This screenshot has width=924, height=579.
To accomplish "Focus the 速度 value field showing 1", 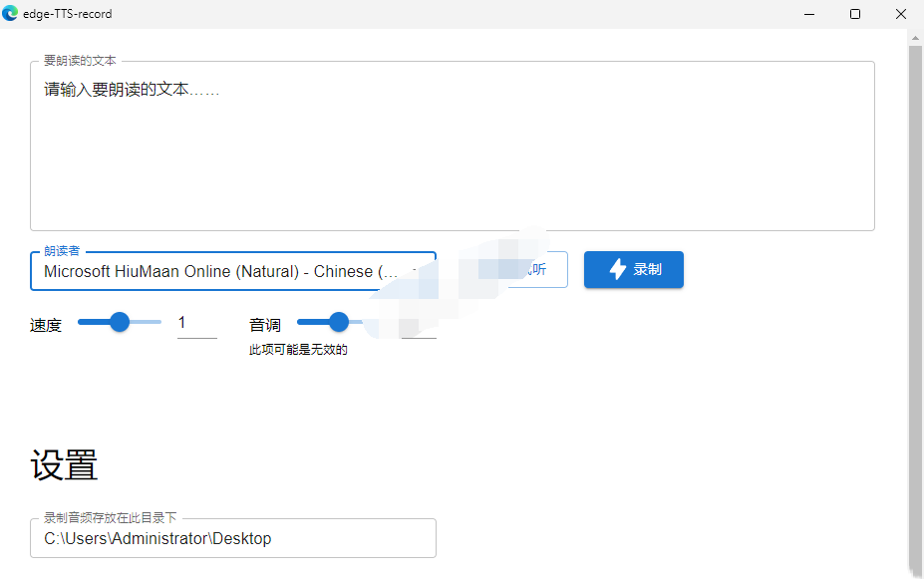I will [x=196, y=323].
